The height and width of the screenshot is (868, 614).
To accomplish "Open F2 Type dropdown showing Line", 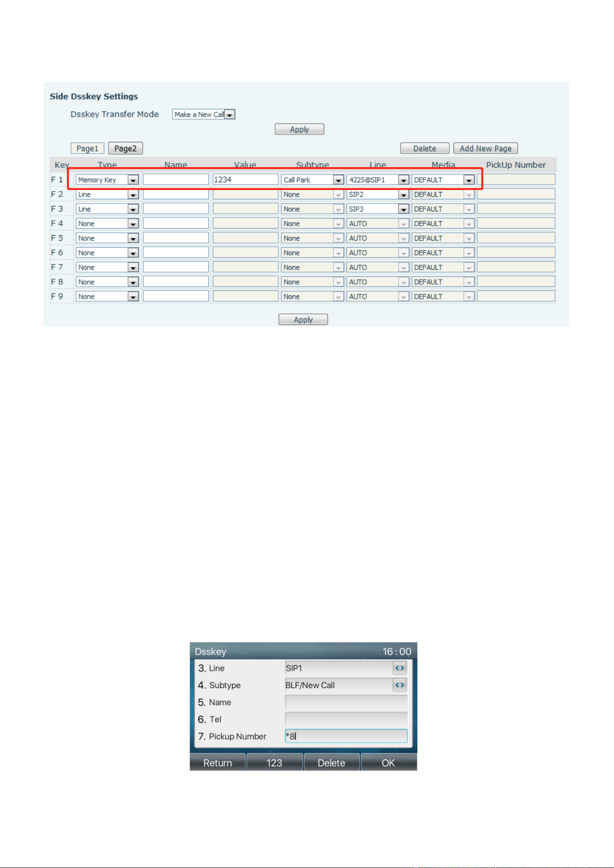I will coord(107,194).
